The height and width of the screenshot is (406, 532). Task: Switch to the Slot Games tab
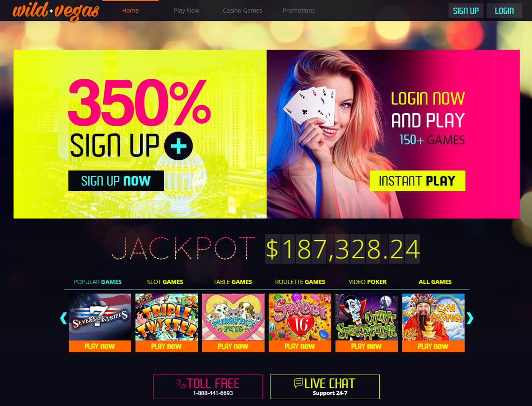pos(165,282)
